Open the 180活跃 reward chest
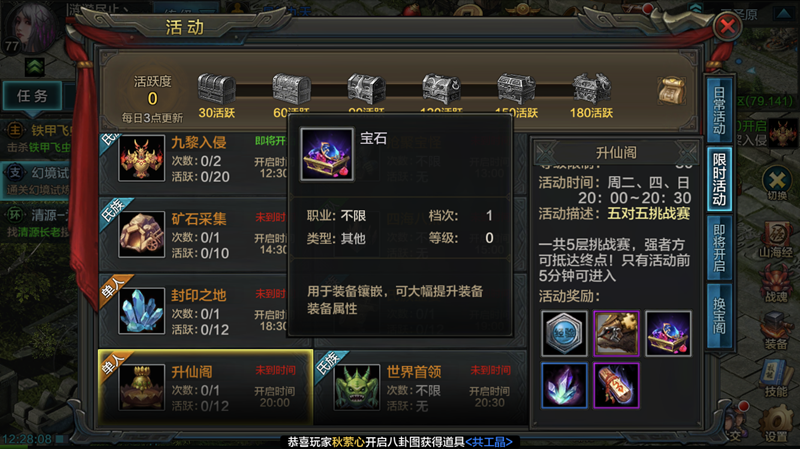 click(591, 89)
